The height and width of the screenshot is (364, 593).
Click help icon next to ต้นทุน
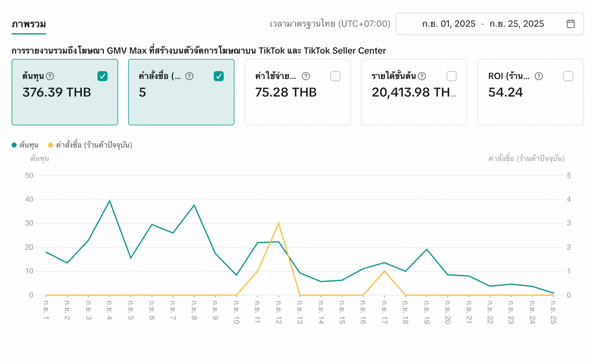(50, 76)
